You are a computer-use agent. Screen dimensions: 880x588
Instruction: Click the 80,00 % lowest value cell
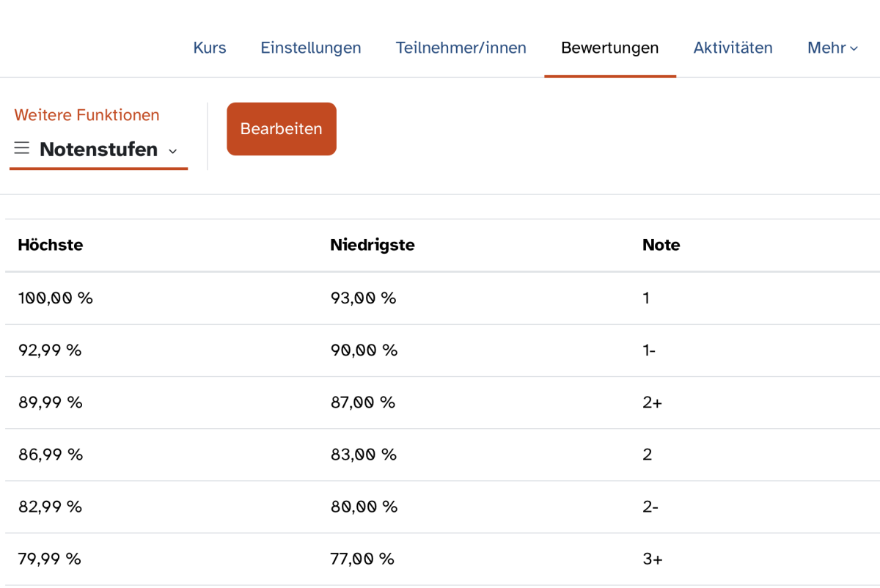(364, 507)
